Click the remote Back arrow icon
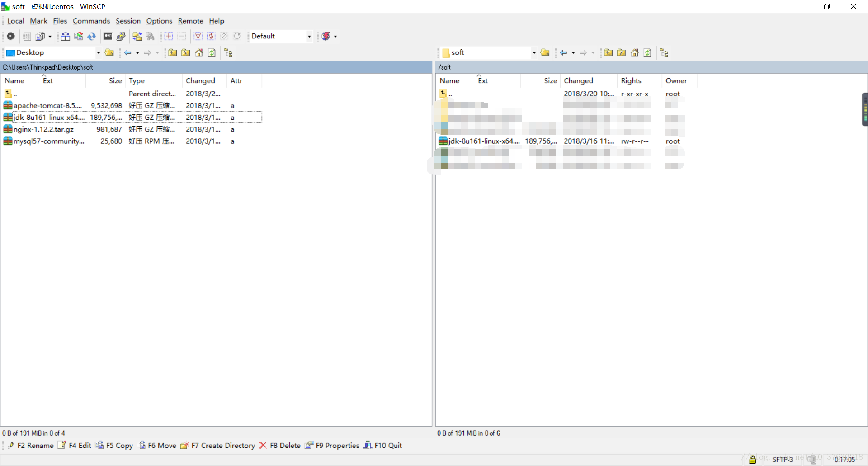868x466 pixels. (x=564, y=53)
